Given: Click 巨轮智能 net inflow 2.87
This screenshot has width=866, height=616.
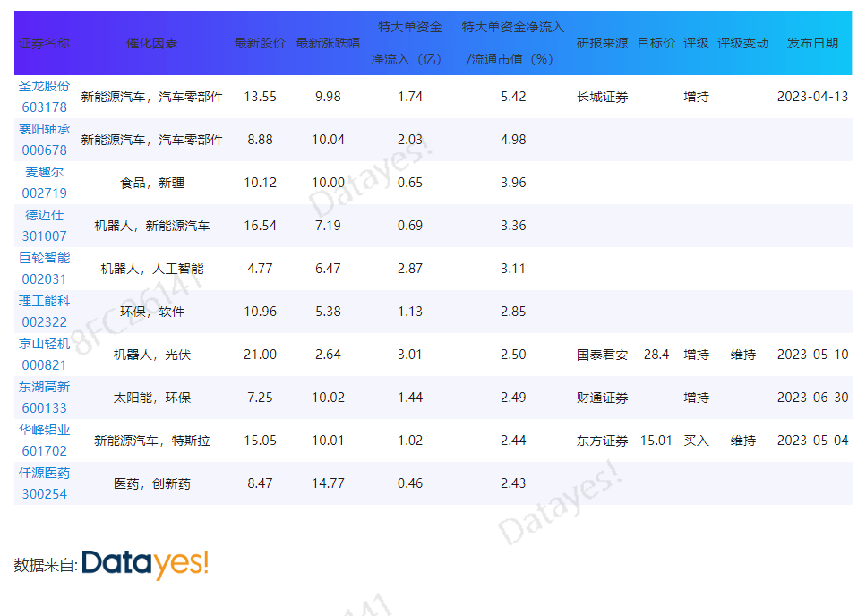Looking at the screenshot, I should pyautogui.click(x=410, y=269).
